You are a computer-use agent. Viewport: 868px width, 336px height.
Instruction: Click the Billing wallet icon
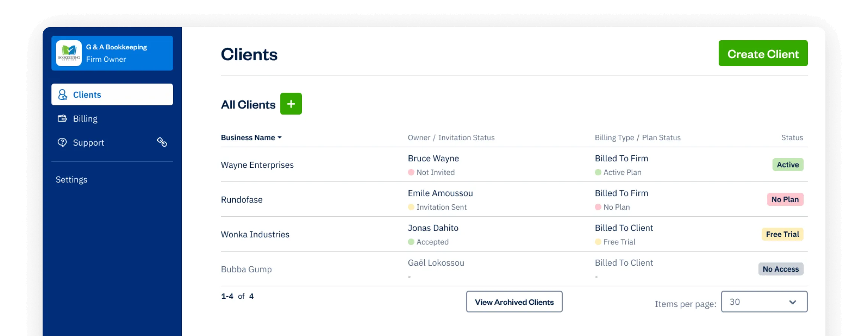coord(62,119)
